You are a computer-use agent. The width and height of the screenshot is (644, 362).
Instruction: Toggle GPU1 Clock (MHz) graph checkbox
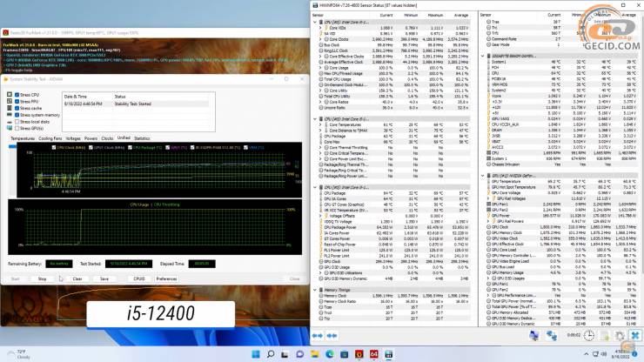(x=91, y=148)
